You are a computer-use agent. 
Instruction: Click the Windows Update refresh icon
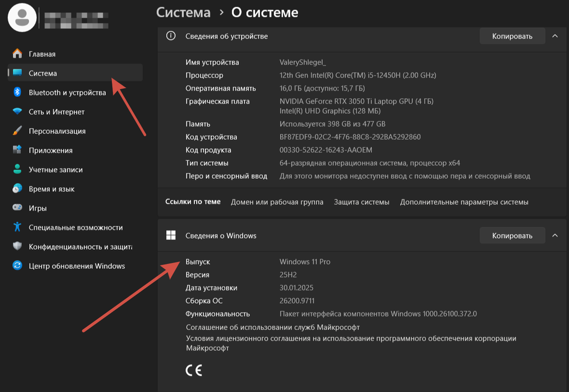tap(17, 265)
